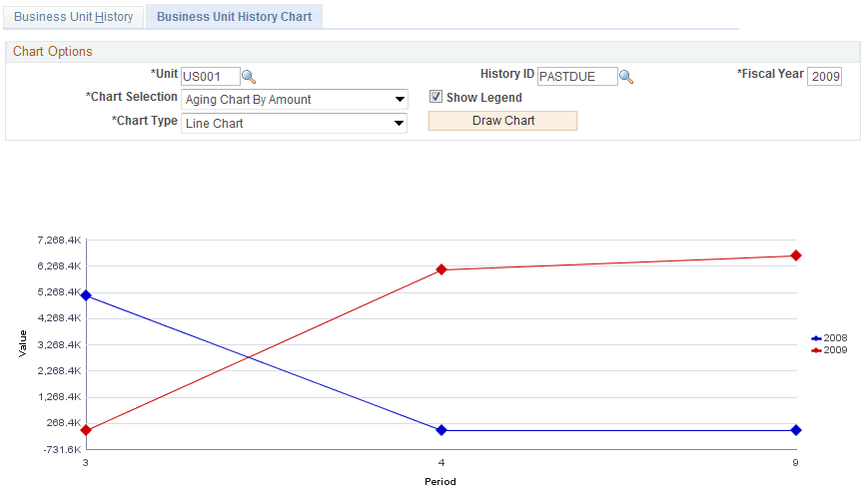Select the blue 2008 diamond marker at period 9
The width and height of the screenshot is (868, 493).
point(796,430)
